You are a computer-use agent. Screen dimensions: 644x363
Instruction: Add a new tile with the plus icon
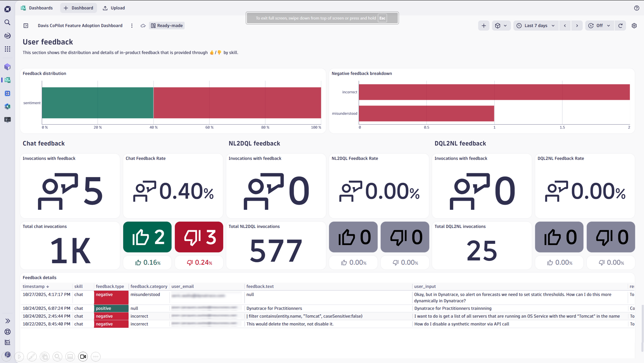coord(484,26)
